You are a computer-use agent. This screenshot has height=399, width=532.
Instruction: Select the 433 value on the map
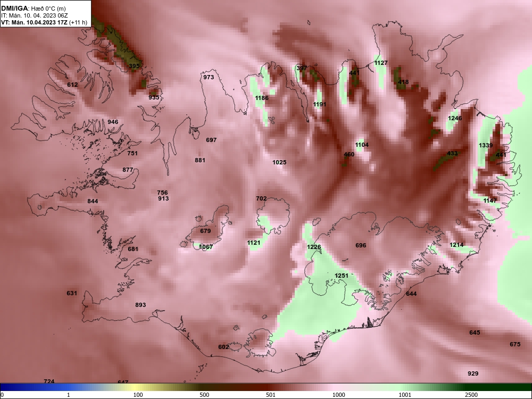(453, 153)
